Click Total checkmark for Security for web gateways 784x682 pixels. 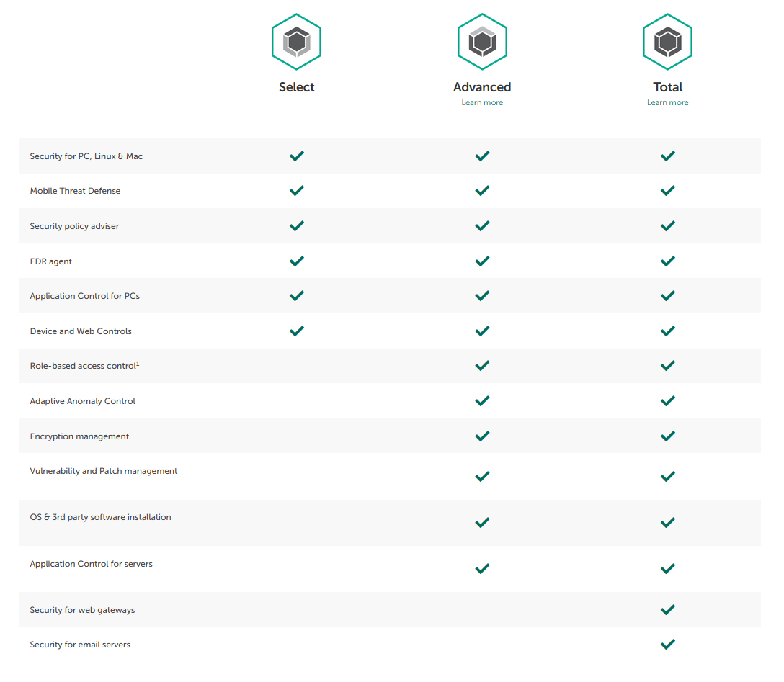click(x=667, y=610)
